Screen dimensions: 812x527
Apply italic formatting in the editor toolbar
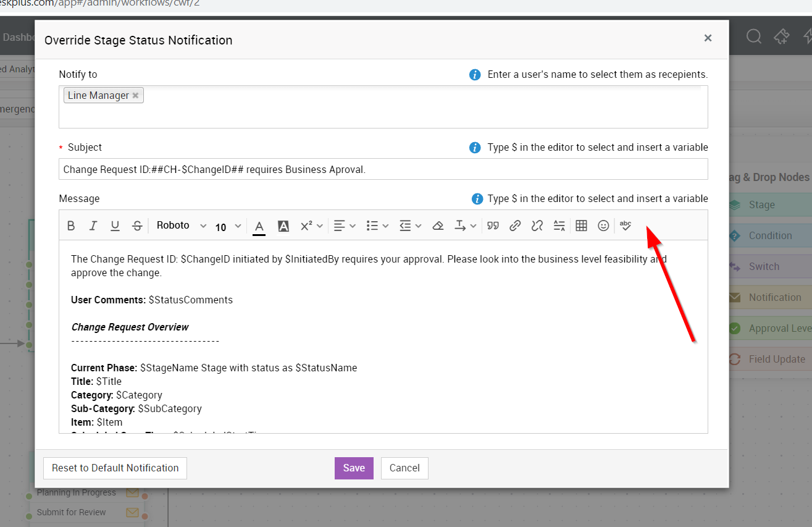[93, 226]
